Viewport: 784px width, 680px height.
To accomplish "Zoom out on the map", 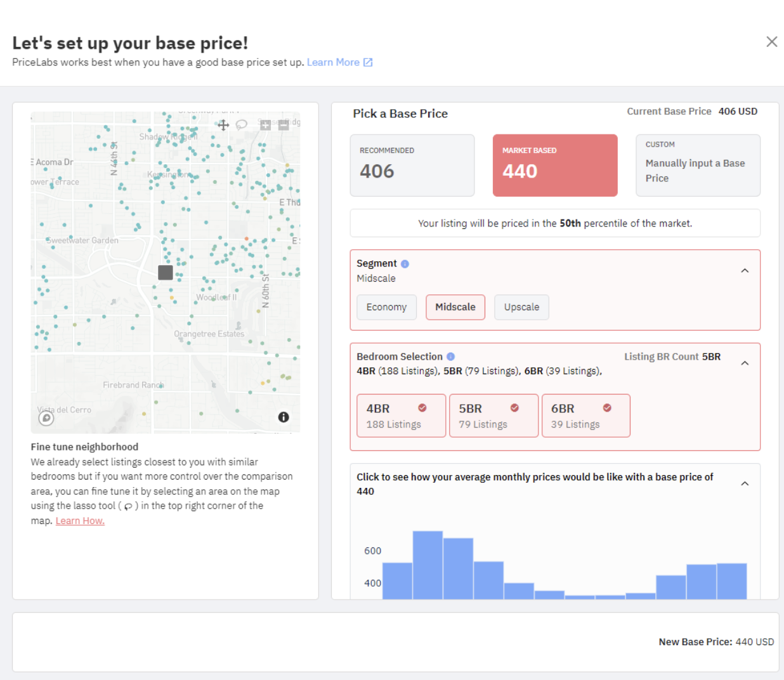I will tap(284, 125).
